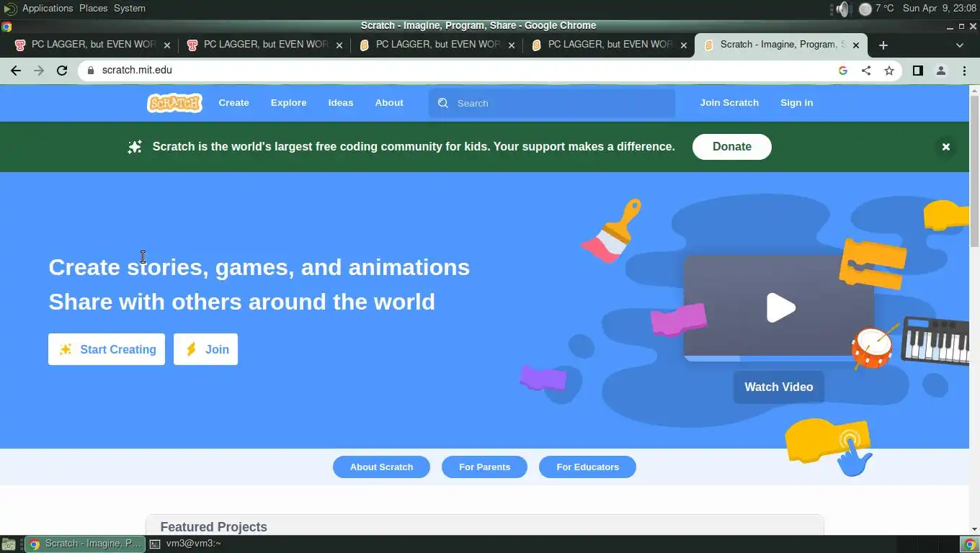Open the System menu
Viewport: 980px width, 553px height.
130,8
